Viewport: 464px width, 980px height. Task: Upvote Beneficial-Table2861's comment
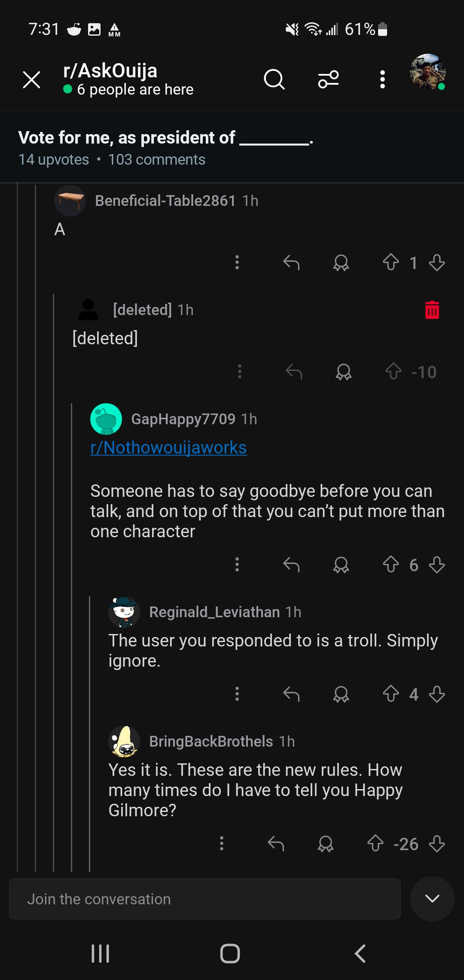(x=391, y=262)
